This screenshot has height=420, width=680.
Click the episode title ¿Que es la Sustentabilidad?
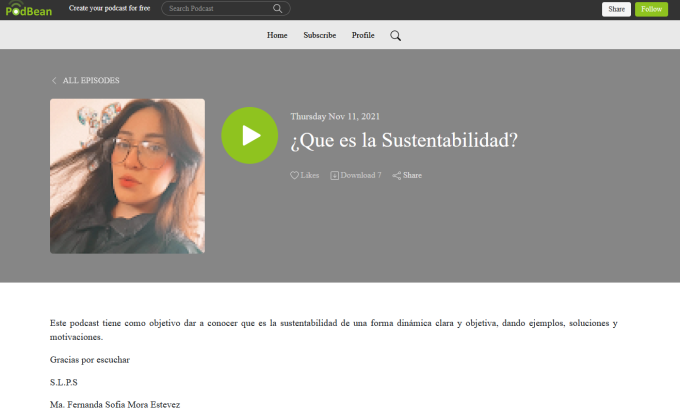(404, 140)
